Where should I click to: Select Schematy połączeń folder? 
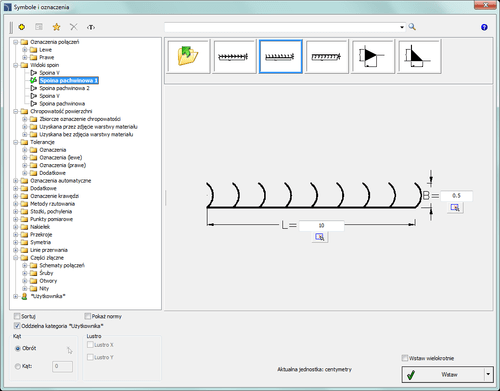coord(62,265)
